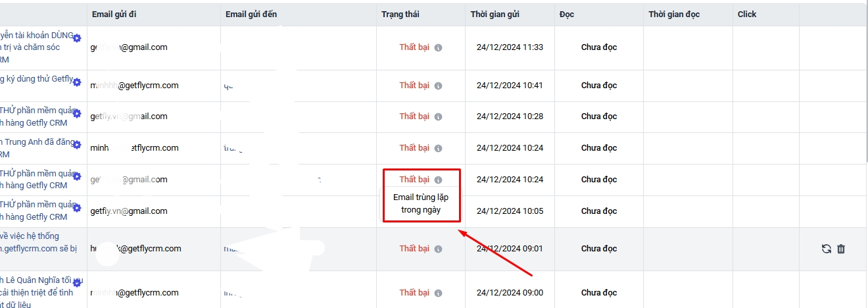Click info icon in the 10:28 row

coord(439,116)
